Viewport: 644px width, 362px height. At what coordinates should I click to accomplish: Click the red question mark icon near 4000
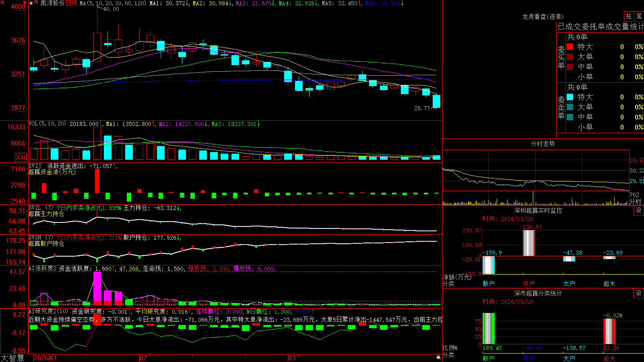[x=25, y=3]
